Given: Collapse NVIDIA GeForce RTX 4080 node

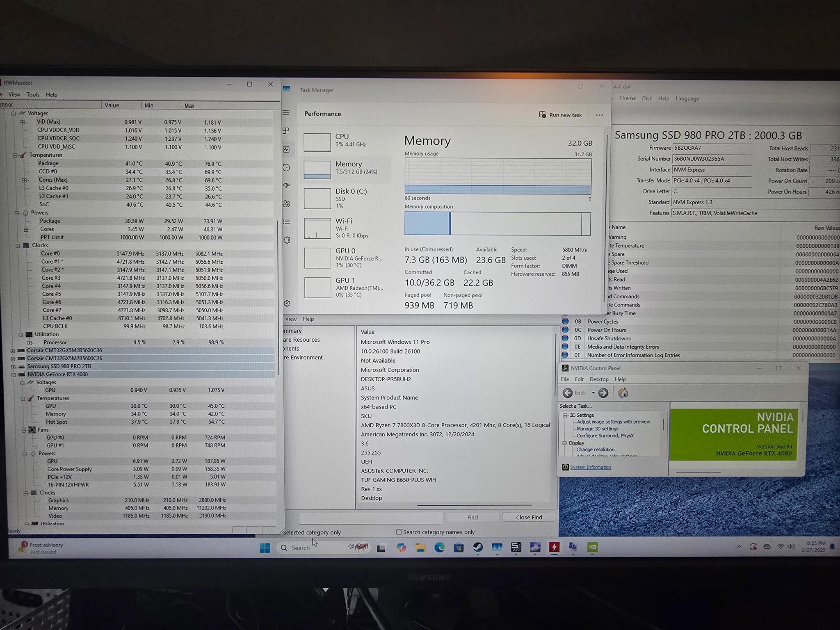Looking at the screenshot, I should tap(13, 374).
